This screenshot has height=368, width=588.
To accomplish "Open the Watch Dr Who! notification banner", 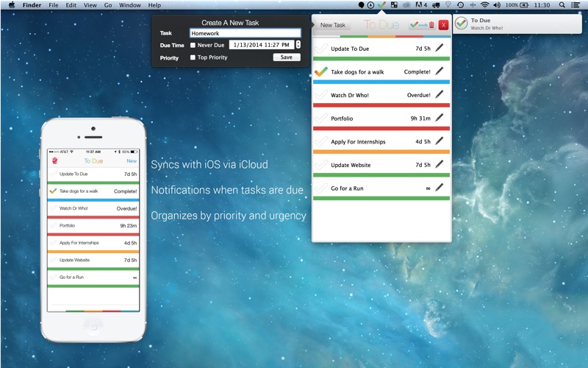I will point(517,24).
